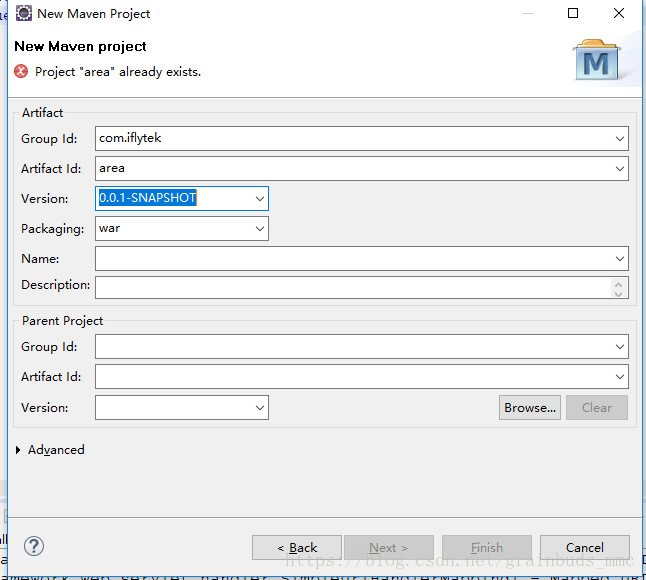Click the greyed-out Next button
Viewport: 646px width, 580px height.
tap(389, 547)
